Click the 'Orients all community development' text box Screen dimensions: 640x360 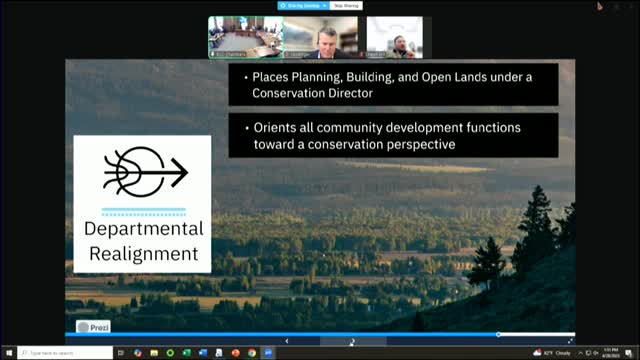click(x=393, y=136)
